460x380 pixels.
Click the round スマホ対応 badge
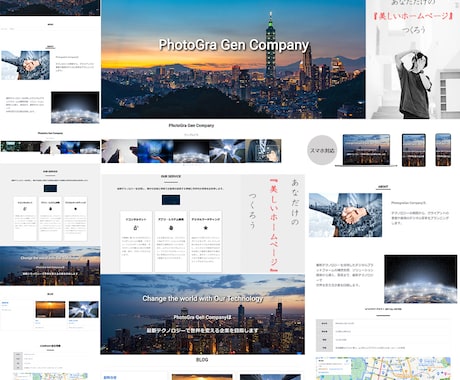[322, 150]
